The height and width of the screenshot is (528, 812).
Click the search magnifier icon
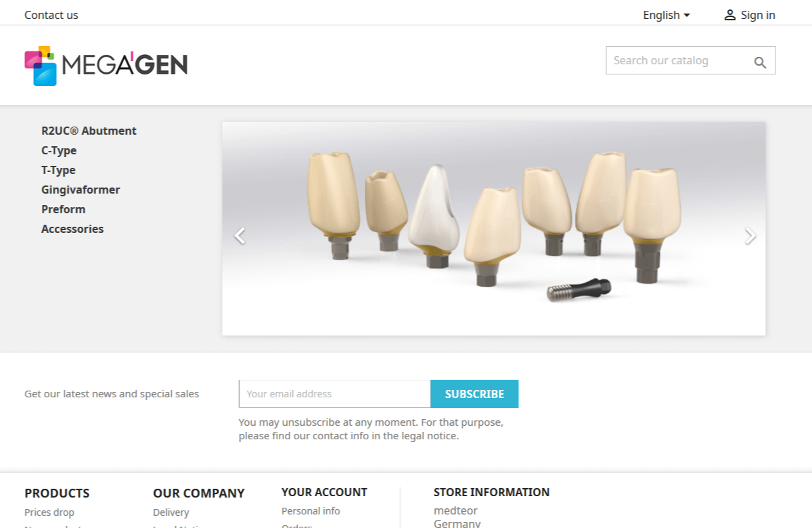(x=760, y=63)
